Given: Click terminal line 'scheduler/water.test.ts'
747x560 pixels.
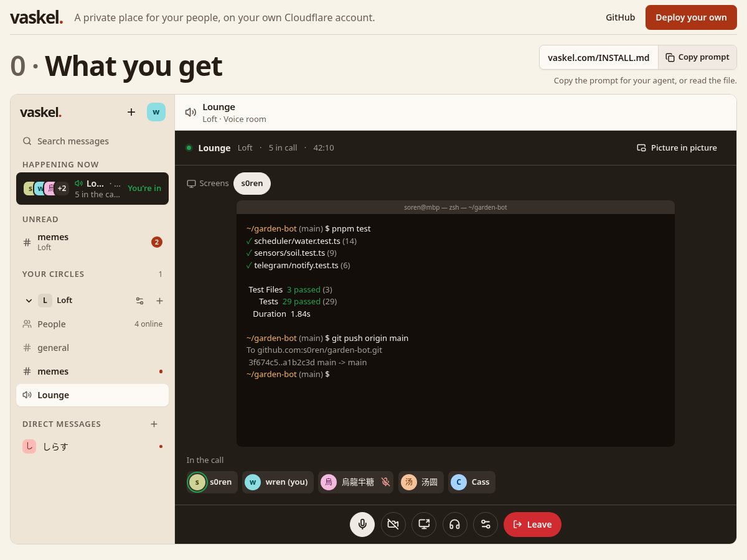Looking at the screenshot, I should pos(297,241).
